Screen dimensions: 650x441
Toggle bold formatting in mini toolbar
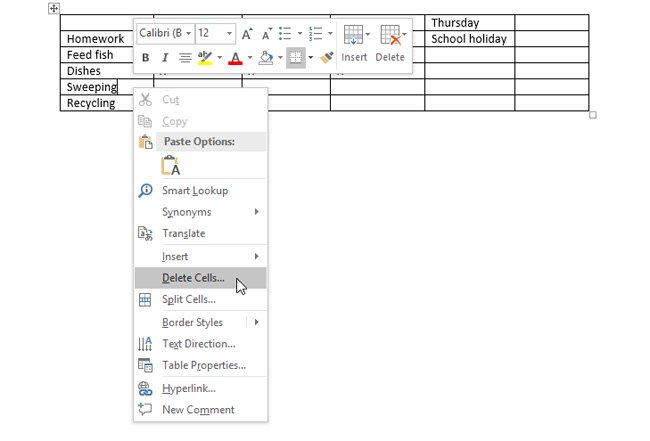145,58
